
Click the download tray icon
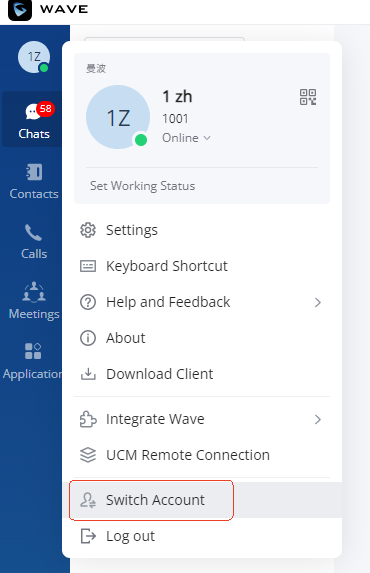click(88, 374)
